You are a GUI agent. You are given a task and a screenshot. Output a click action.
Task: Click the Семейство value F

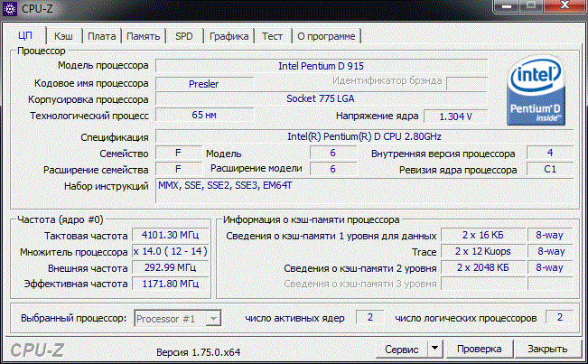179,153
